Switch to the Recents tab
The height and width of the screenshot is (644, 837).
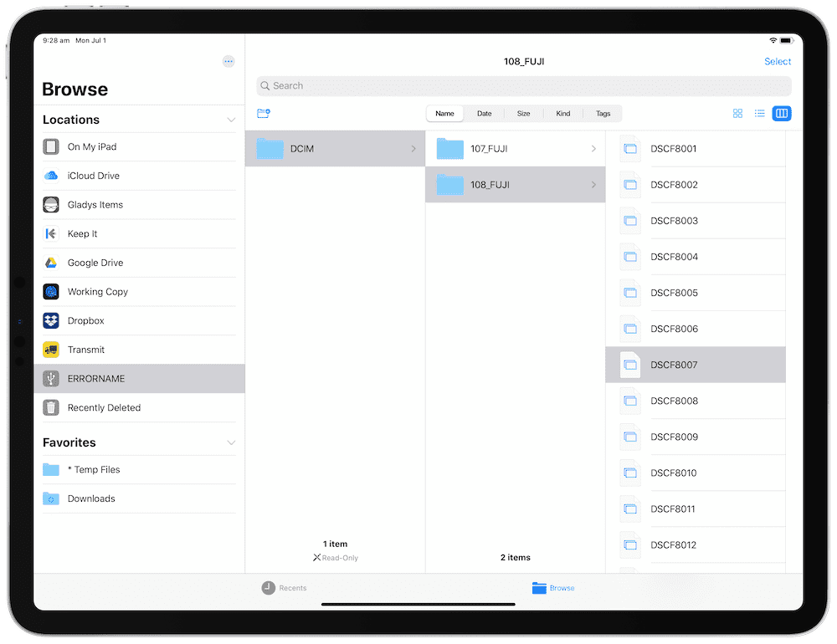[283, 588]
